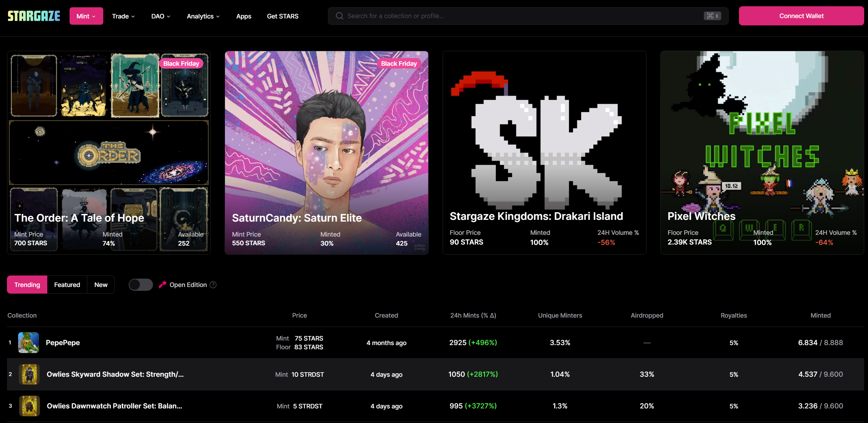The image size is (868, 423).
Task: Open the PepePepe collection avatar
Action: pyautogui.click(x=29, y=343)
